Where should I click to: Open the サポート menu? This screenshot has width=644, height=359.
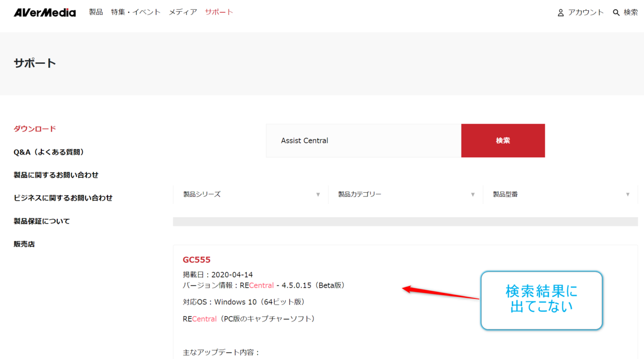(x=219, y=12)
